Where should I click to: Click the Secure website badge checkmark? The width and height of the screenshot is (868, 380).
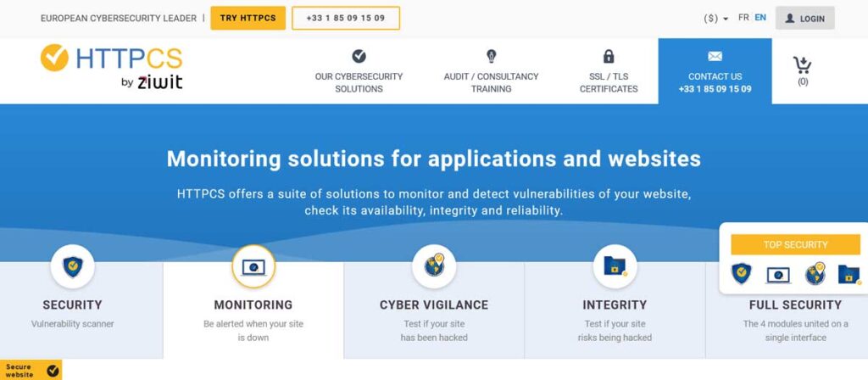53,371
